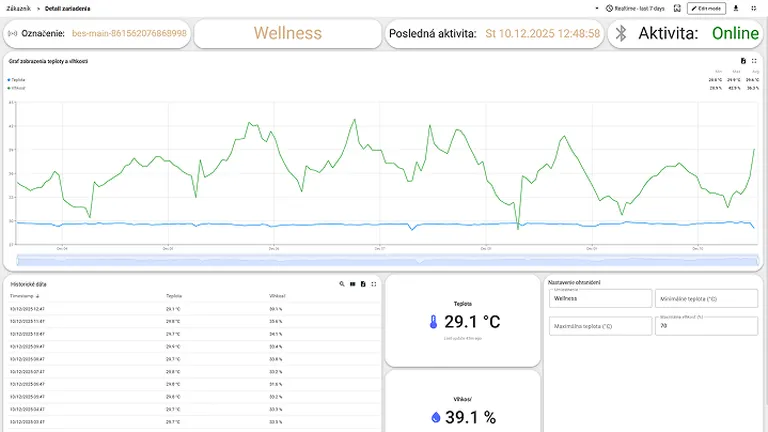Select the row with timestamp 10/12/2025 05:47
Viewport: 768px width, 432px height.
point(194,397)
